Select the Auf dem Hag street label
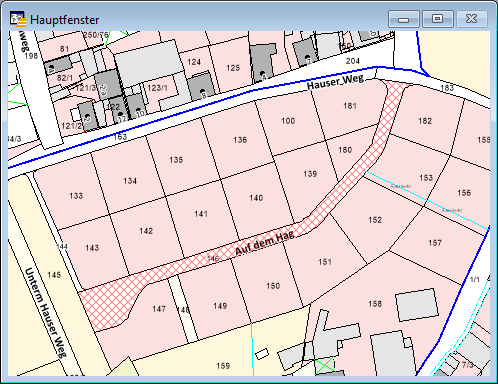 click(265, 243)
